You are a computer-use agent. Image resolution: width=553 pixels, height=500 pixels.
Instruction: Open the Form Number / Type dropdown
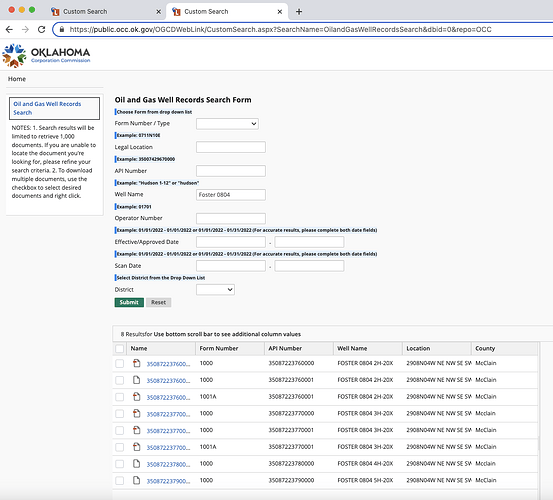[227, 124]
